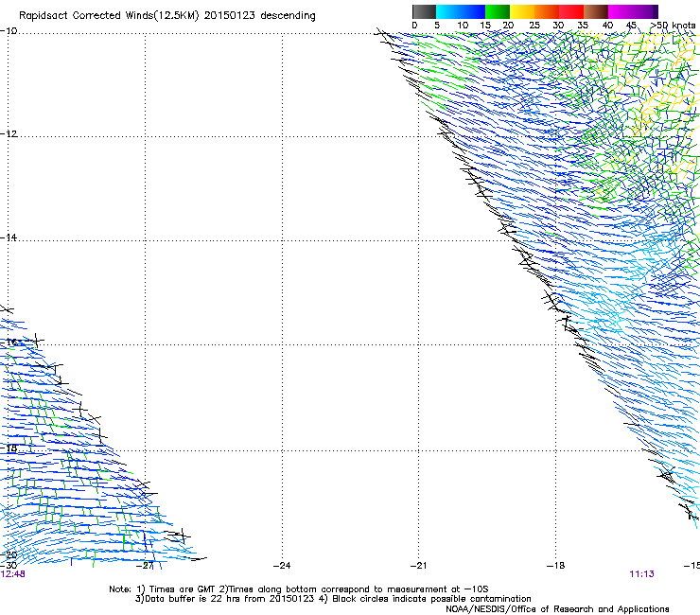Image resolution: width=700 pixels, height=615 pixels.
Task: Click the gray 0-5 knots color swatch
Action: tap(424, 11)
